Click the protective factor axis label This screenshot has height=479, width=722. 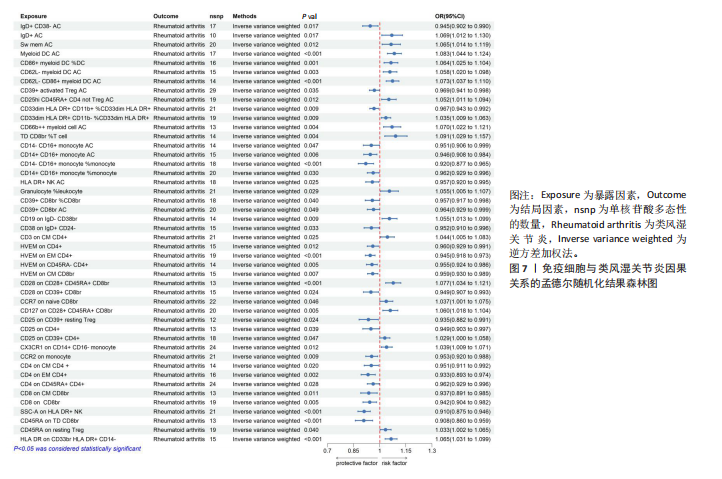click(356, 462)
